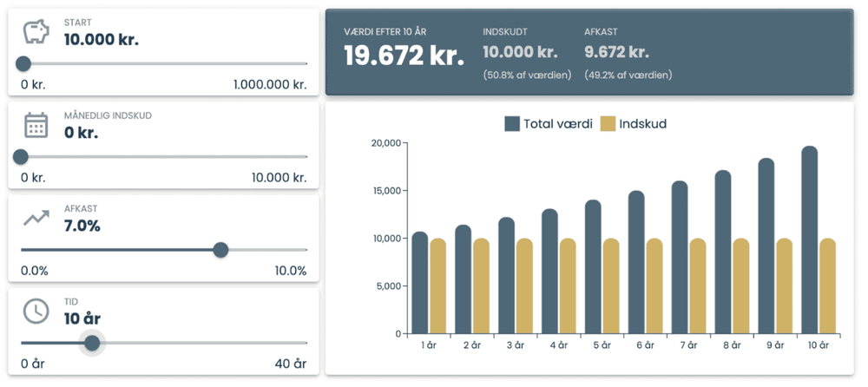Click the Start amount slider handle
This screenshot has width=868, height=387.
(23, 63)
